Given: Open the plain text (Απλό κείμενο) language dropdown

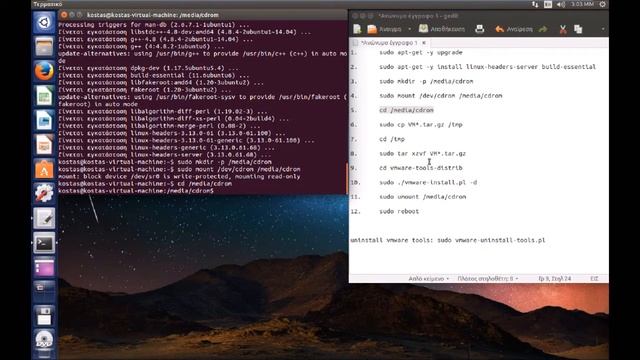Looking at the screenshot, I should (x=429, y=278).
